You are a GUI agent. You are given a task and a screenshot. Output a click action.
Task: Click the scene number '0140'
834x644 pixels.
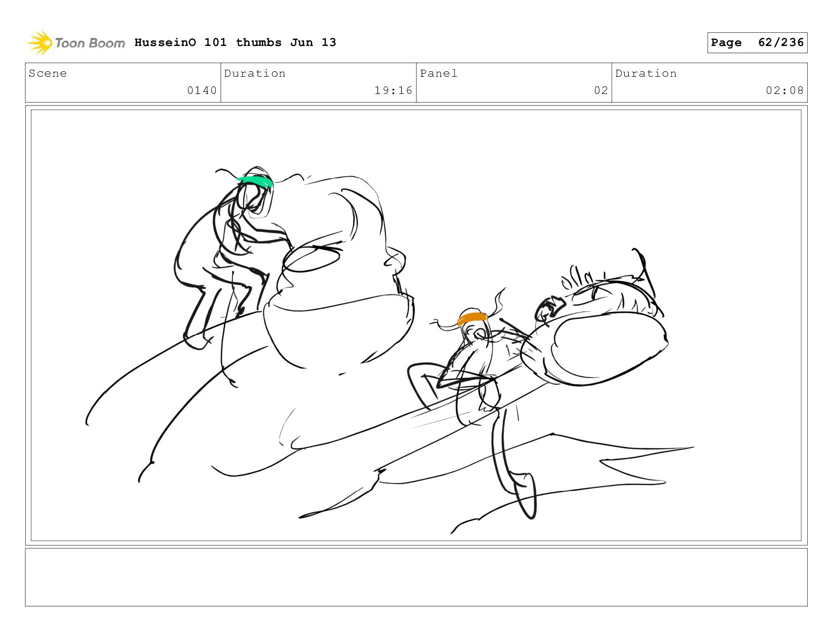[x=202, y=90]
